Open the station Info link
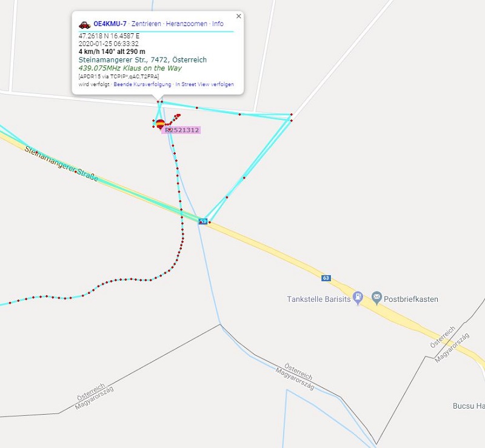The width and height of the screenshot is (485, 448). 218,24
